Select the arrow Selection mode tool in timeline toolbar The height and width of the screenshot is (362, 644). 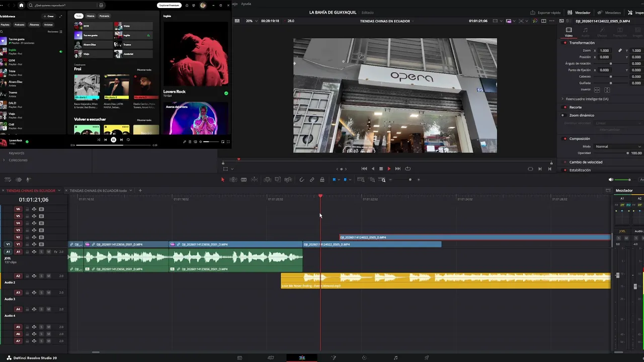(223, 179)
